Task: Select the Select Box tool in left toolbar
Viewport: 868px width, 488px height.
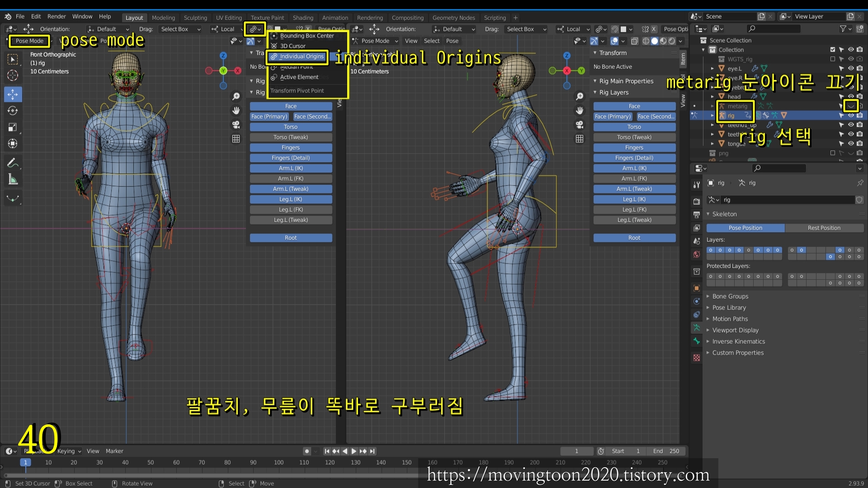Action: click(x=13, y=59)
